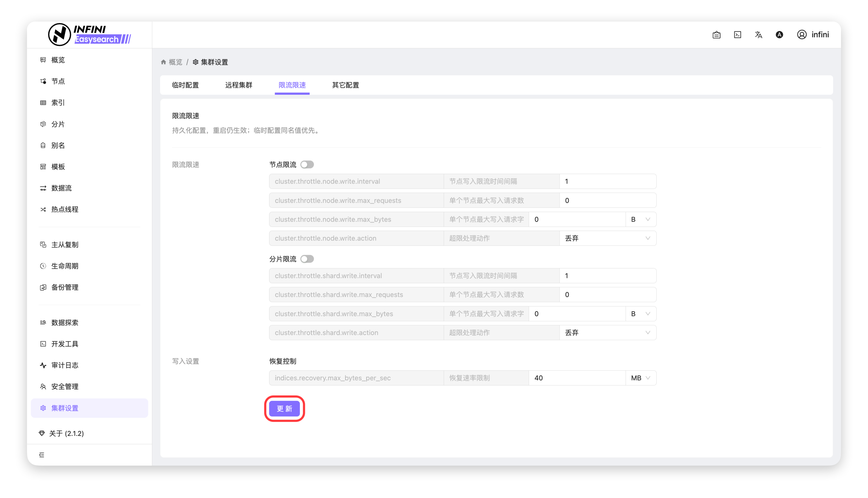Image resolution: width=868 pixels, height=498 pixels.
Task: Click the circled A icon in header
Action: (x=779, y=35)
